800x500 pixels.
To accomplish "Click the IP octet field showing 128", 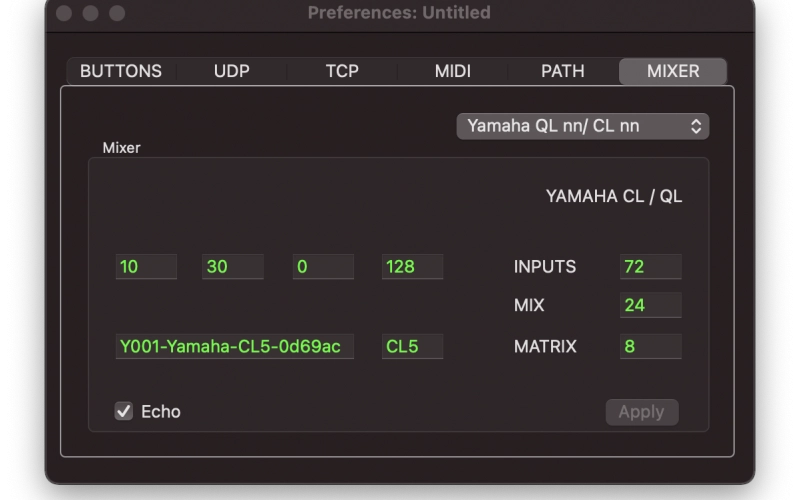I will (413, 266).
